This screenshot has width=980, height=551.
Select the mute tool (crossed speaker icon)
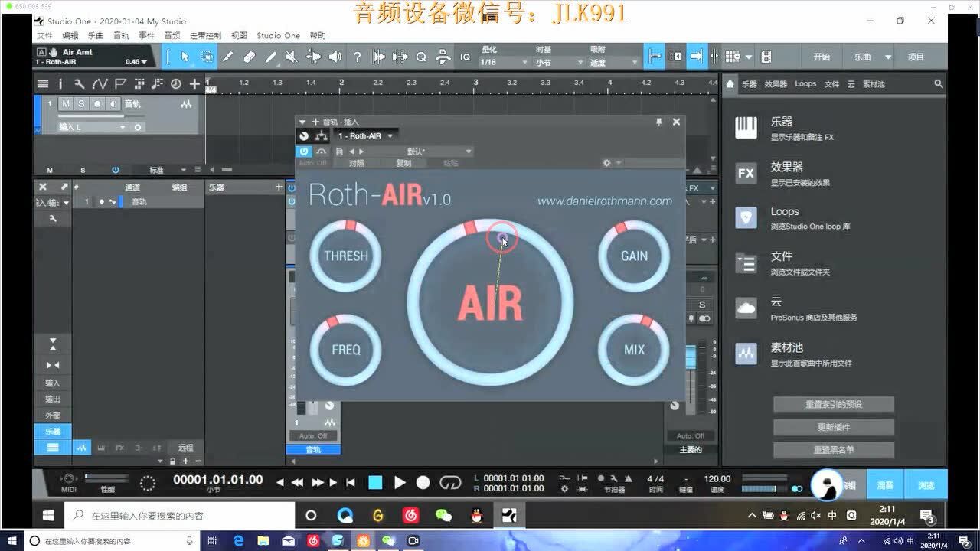(x=291, y=56)
